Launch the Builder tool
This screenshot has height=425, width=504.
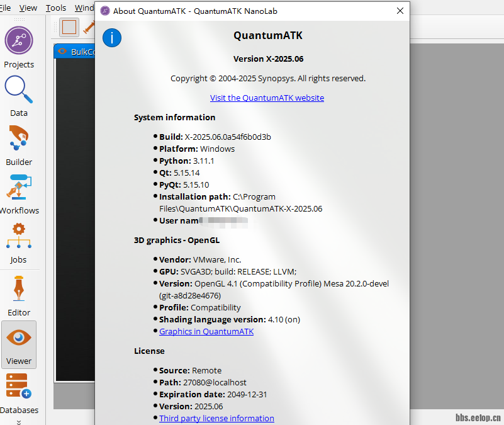19,139
